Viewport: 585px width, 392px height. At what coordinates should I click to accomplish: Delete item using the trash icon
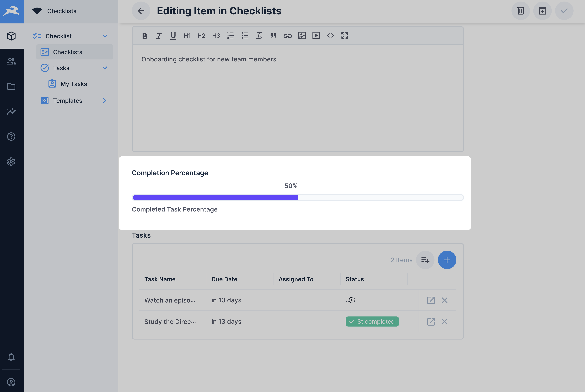(x=520, y=11)
